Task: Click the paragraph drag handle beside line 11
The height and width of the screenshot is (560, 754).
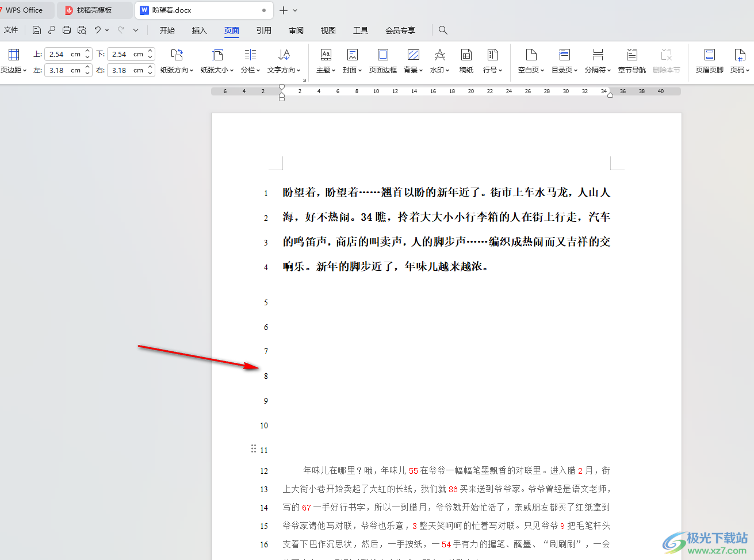Action: click(254, 448)
